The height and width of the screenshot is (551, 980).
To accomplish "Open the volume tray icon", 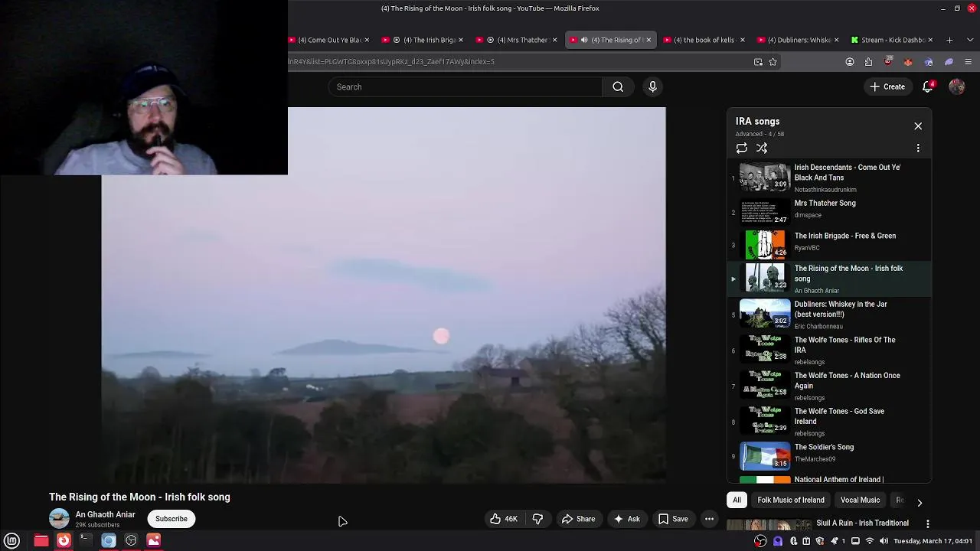I will tap(884, 541).
